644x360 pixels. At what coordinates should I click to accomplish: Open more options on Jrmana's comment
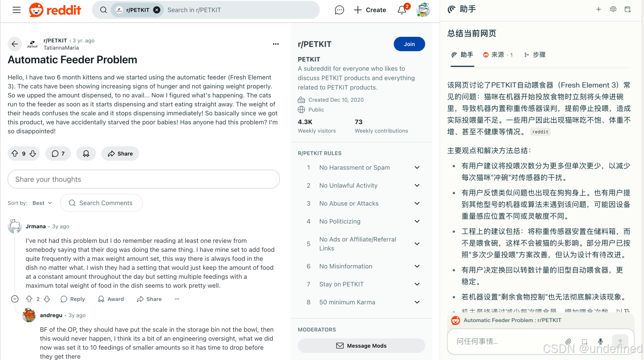click(x=177, y=299)
